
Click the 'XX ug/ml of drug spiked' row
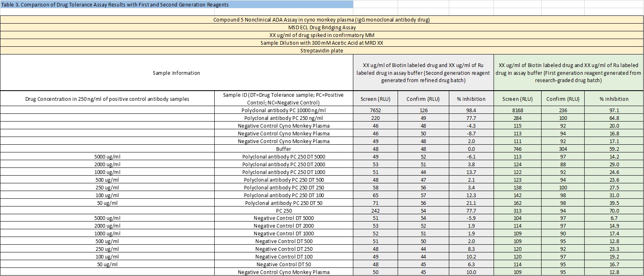point(322,35)
